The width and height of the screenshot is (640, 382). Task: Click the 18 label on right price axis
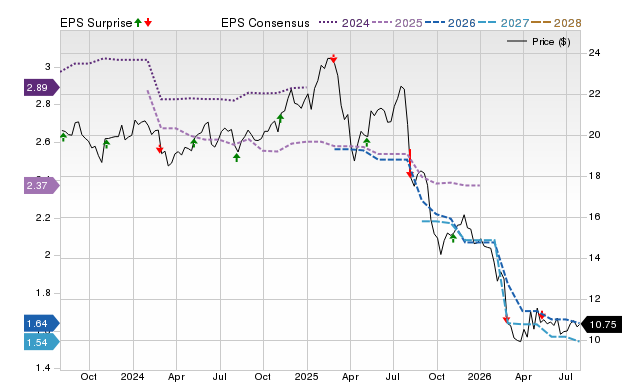click(x=594, y=176)
